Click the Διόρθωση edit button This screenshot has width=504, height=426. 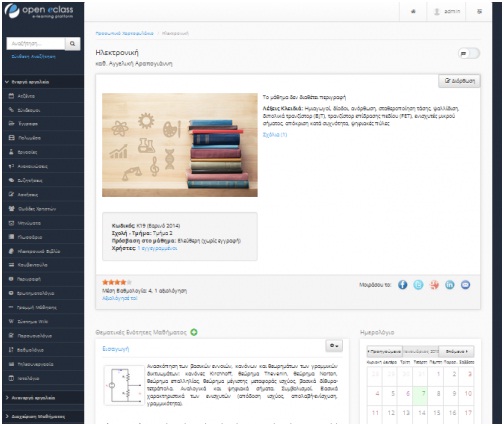coord(459,81)
